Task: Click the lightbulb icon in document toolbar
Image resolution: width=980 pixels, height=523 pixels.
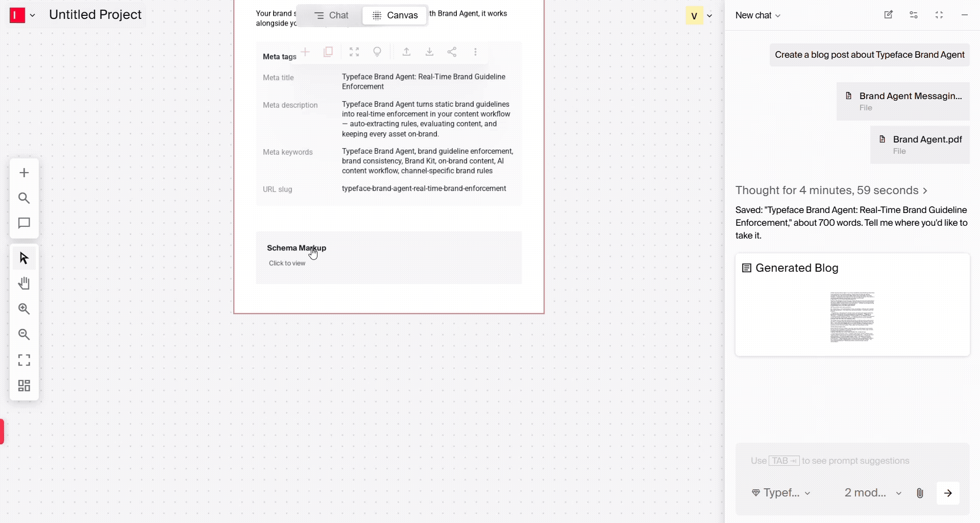Action: click(377, 52)
